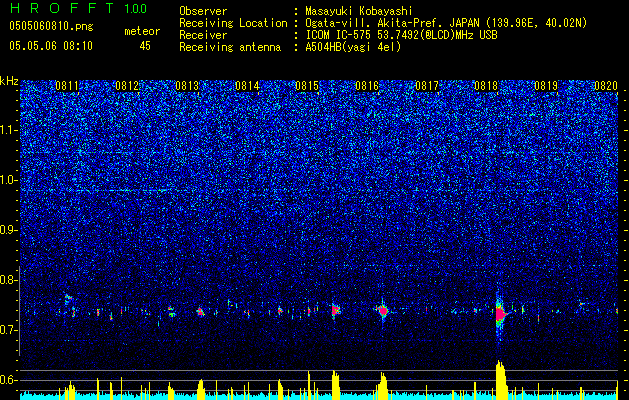Click the 0819 time marker

pyautogui.click(x=546, y=86)
